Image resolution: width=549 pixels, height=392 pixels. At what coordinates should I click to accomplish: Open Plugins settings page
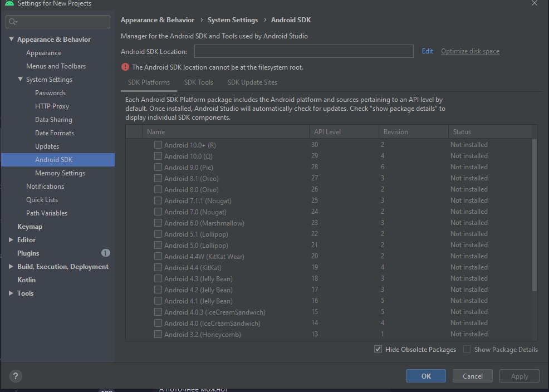(28, 253)
